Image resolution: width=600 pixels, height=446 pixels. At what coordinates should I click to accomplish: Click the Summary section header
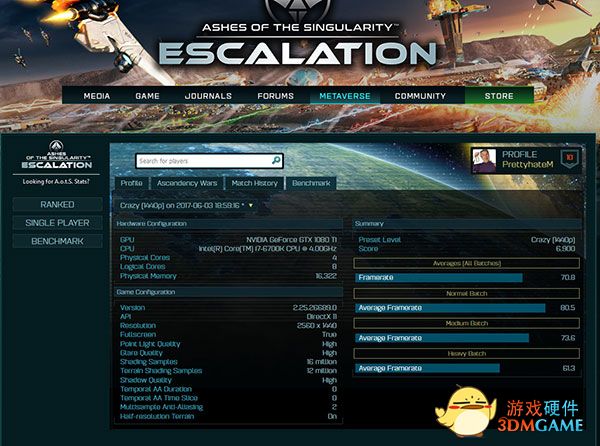coord(467,223)
